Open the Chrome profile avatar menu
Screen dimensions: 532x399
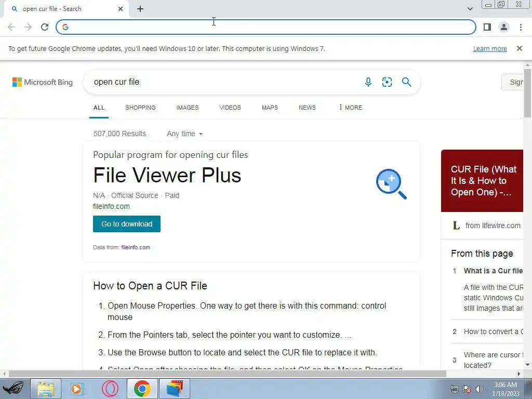click(x=504, y=27)
